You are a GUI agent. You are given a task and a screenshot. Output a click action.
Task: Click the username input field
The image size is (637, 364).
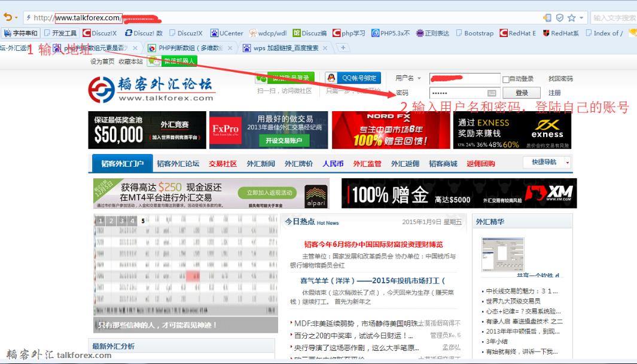pyautogui.click(x=465, y=78)
